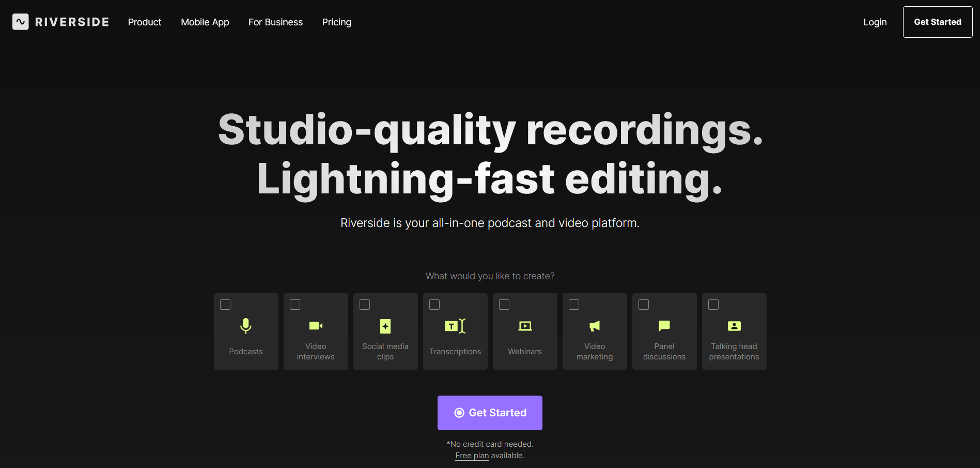The height and width of the screenshot is (468, 980).
Task: Click the person card icon for Talking head presentations
Action: coord(734,326)
